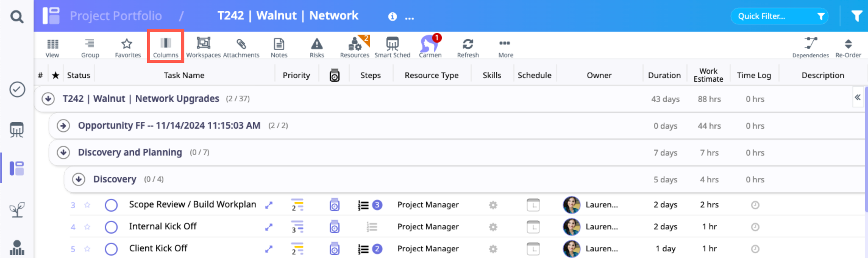Sort by the Task Name column header
This screenshot has height=266, width=868.
point(184,75)
